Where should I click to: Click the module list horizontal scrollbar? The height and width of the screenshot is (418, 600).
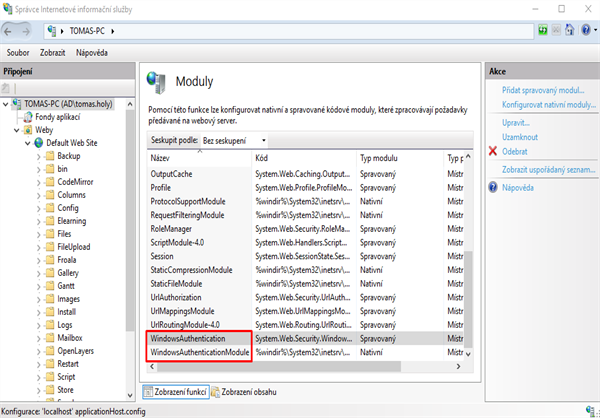279,366
